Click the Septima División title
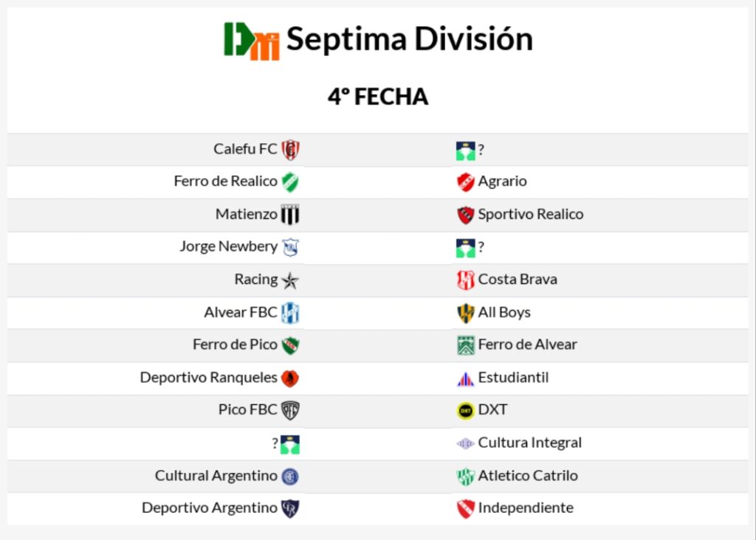Viewport: 756px width, 540px height. (x=409, y=40)
